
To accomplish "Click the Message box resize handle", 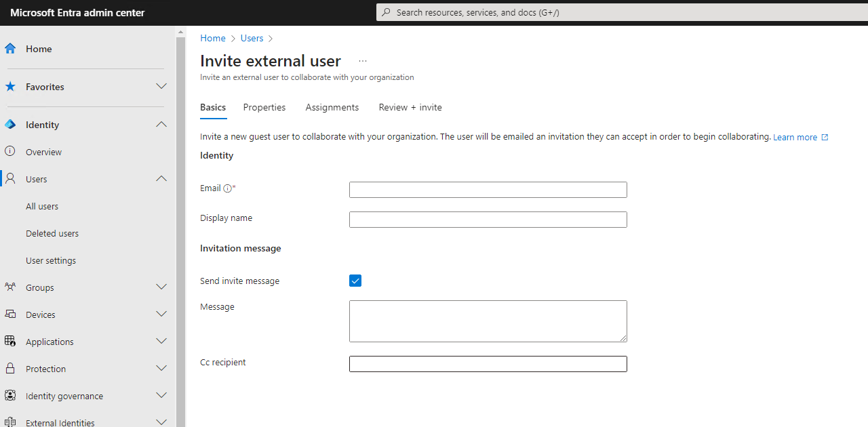I will (x=623, y=338).
